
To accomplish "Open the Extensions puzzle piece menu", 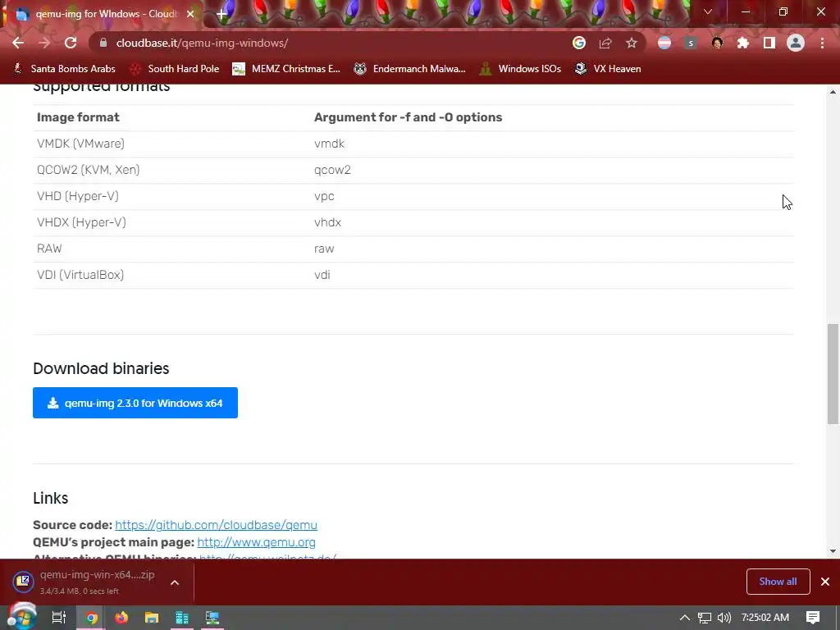I will click(x=743, y=43).
